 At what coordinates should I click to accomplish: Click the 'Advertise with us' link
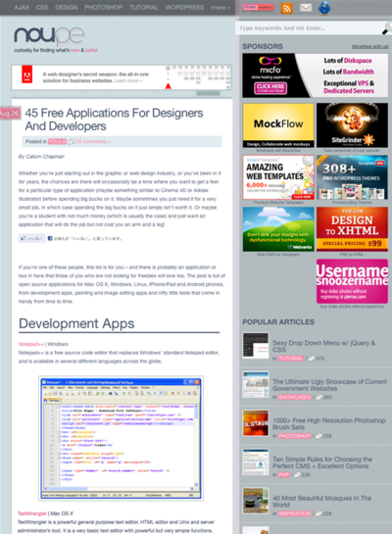pos(370,46)
